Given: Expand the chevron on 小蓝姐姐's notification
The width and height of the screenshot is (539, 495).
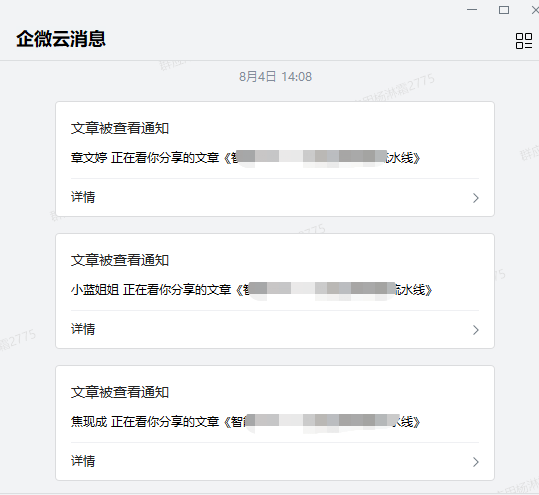Looking at the screenshot, I should pos(476,330).
